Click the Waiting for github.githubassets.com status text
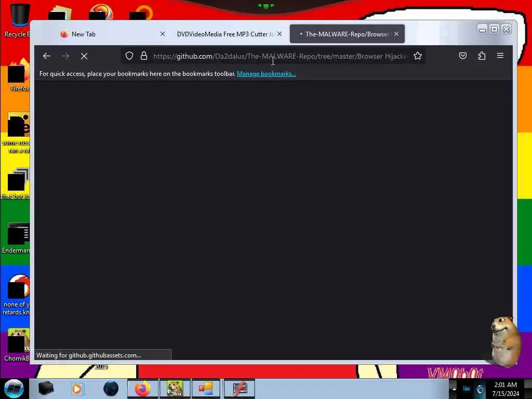The image size is (532, 399). click(x=88, y=355)
